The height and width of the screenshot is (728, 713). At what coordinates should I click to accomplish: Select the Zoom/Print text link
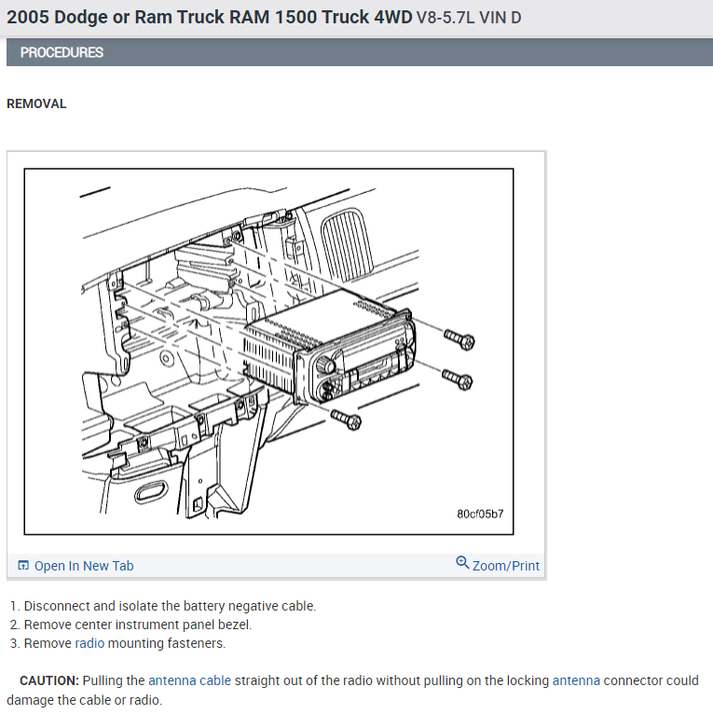tap(505, 566)
